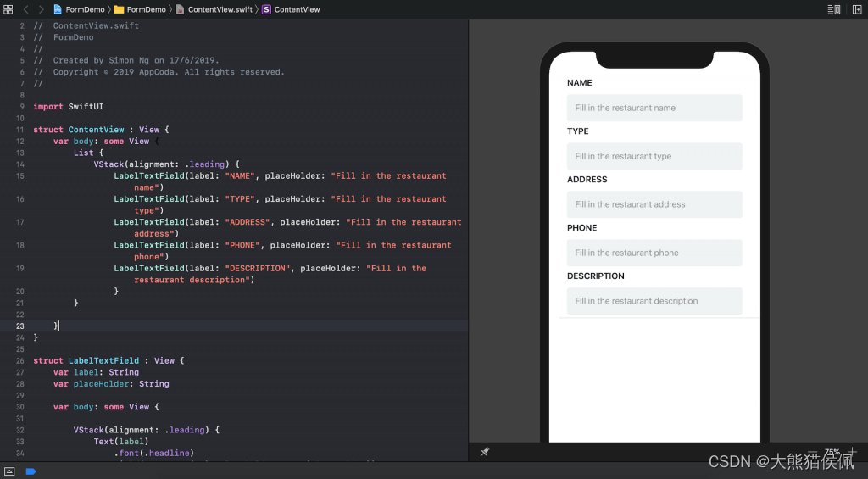Click 'struct LabelTextField : View {' line
The width and height of the screenshot is (868, 479).
108,360
